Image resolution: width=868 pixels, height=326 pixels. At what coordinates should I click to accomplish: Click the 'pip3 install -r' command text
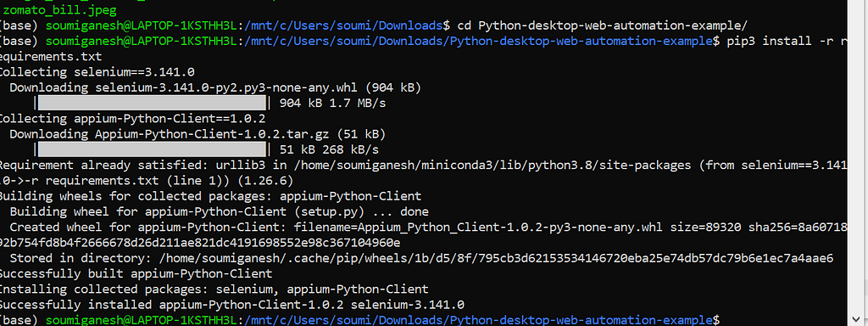click(780, 41)
